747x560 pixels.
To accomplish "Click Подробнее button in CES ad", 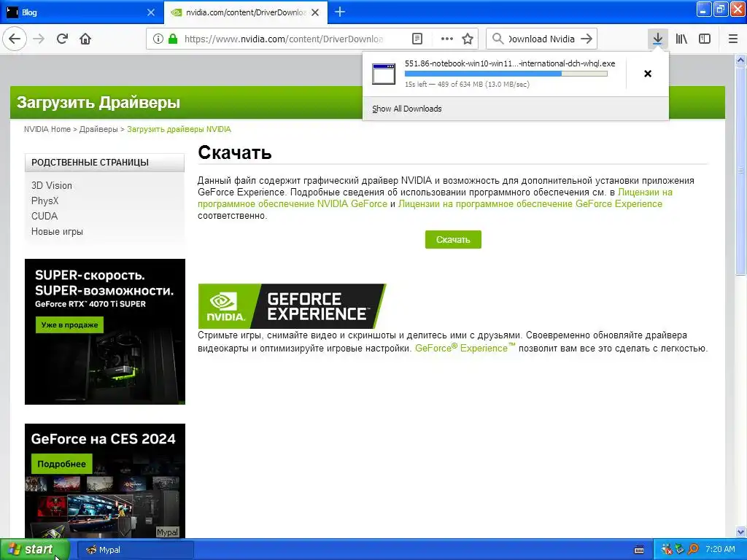I will point(61,464).
